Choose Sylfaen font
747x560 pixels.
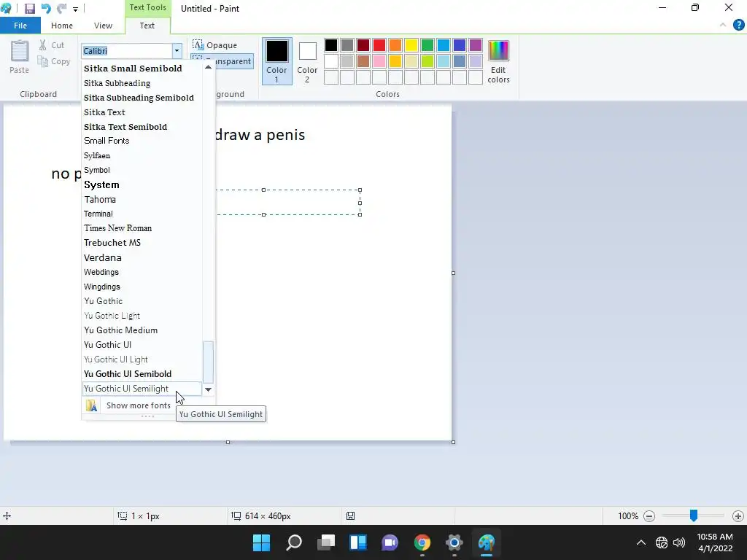[x=142, y=156]
